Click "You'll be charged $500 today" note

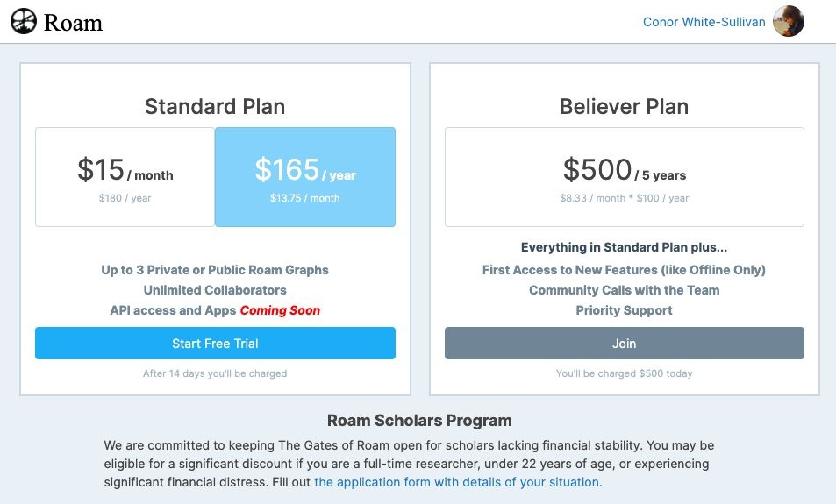(624, 373)
